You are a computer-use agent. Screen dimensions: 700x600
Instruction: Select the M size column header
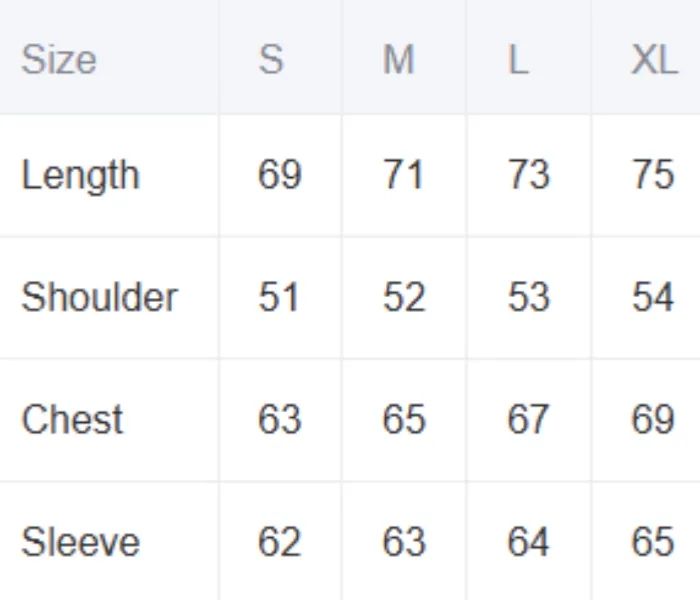click(x=398, y=60)
